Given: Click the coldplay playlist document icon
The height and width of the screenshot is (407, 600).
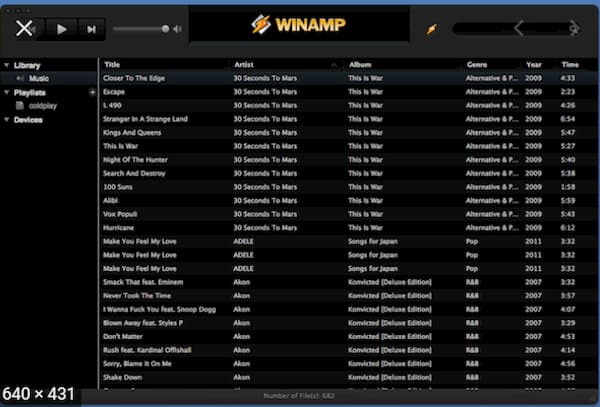Looking at the screenshot, I should [20, 106].
